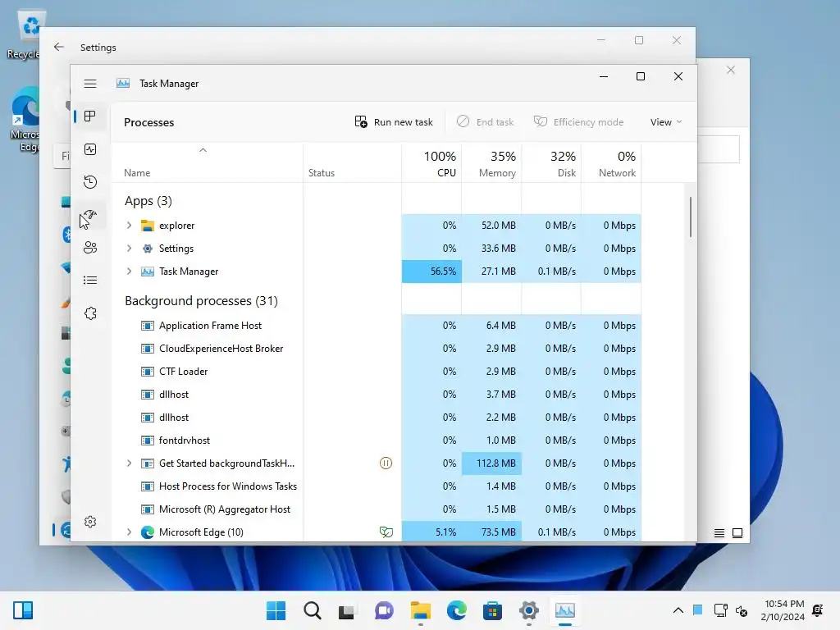The height and width of the screenshot is (630, 840).
Task: Open the Details tab icon
Action: click(90, 281)
